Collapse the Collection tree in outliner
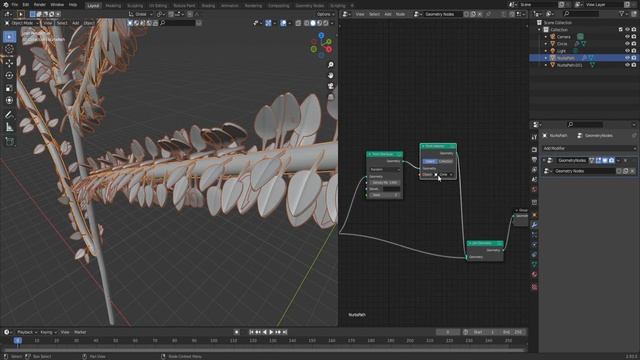The image size is (640, 360). tap(540, 29)
